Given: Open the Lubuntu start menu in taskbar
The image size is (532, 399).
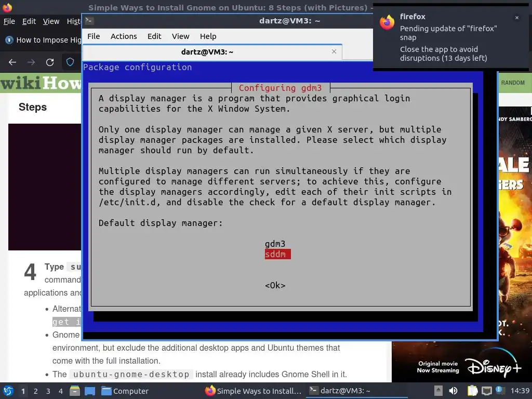Looking at the screenshot, I should (8, 391).
